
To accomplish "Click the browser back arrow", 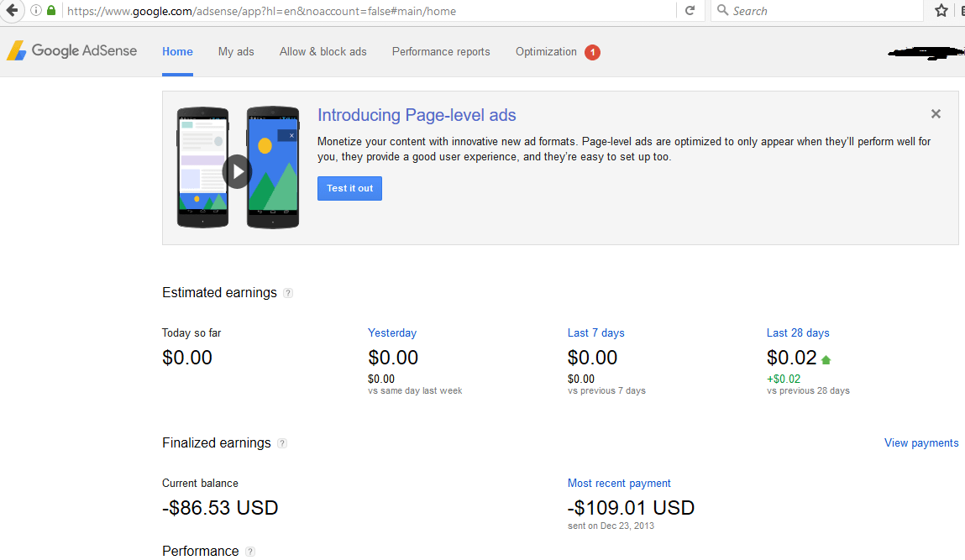I will pyautogui.click(x=12, y=11).
